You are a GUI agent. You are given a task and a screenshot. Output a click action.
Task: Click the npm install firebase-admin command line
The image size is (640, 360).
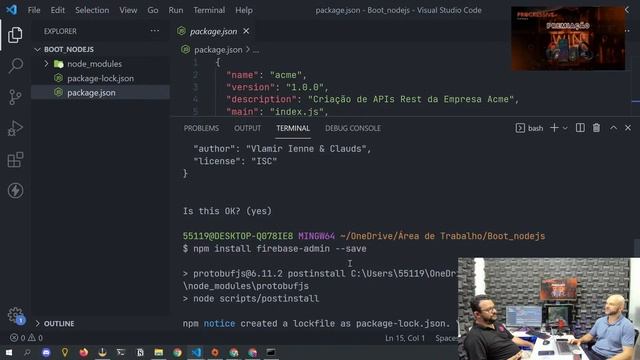[x=274, y=249]
